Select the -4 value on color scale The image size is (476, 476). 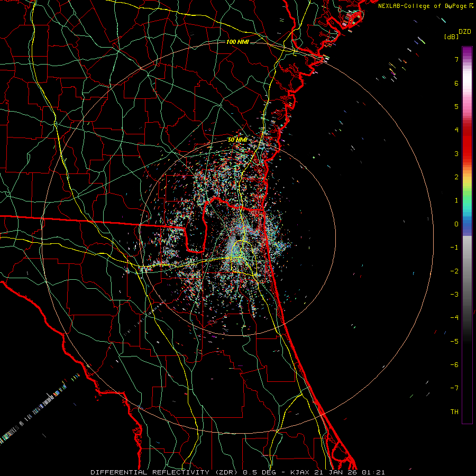[454, 317]
